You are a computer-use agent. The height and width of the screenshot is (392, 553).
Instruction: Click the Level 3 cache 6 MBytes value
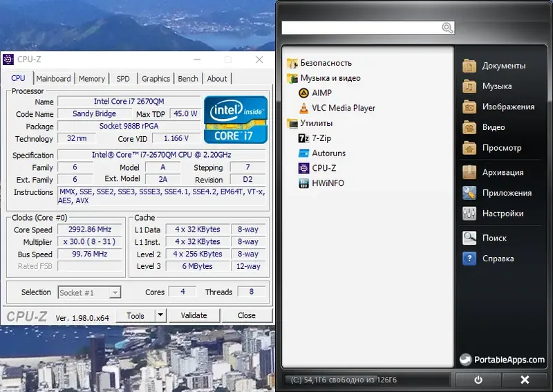pos(198,266)
